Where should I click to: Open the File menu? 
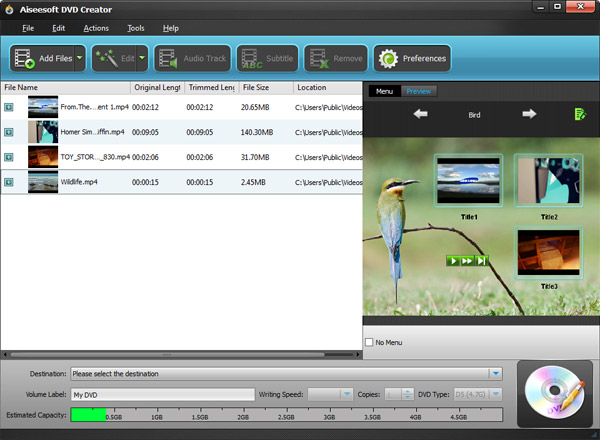pos(28,28)
